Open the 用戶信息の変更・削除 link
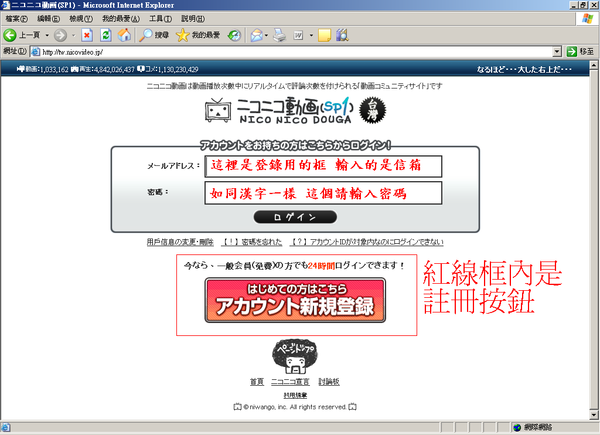 pyautogui.click(x=180, y=242)
